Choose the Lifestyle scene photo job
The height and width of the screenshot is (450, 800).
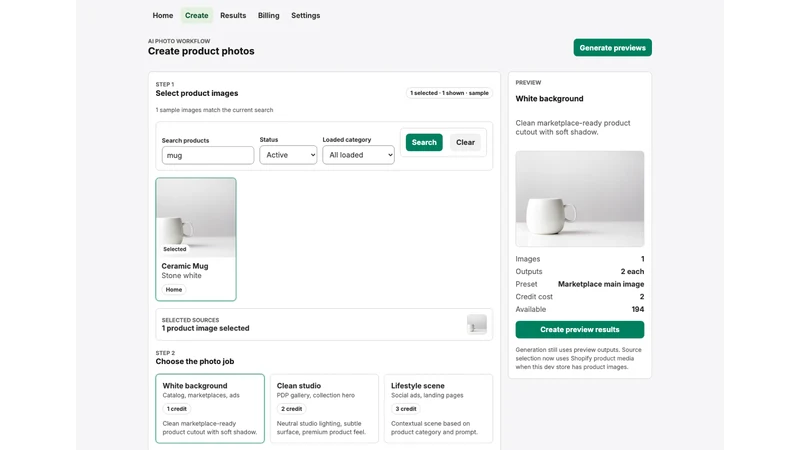point(438,408)
